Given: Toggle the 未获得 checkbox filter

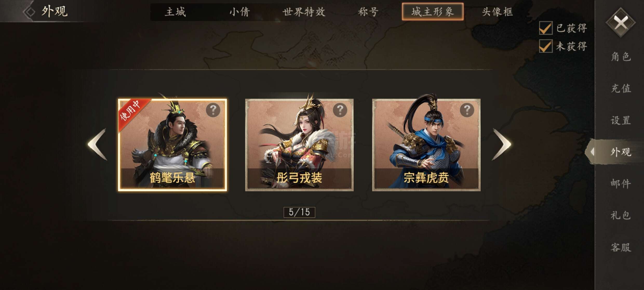Looking at the screenshot, I should coord(546,46).
